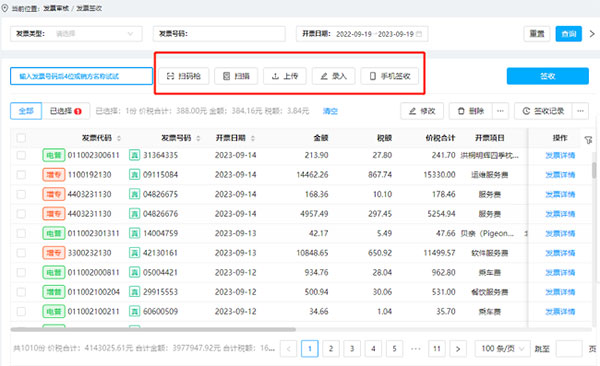
Task: Go to page 3
Action: [352, 349]
